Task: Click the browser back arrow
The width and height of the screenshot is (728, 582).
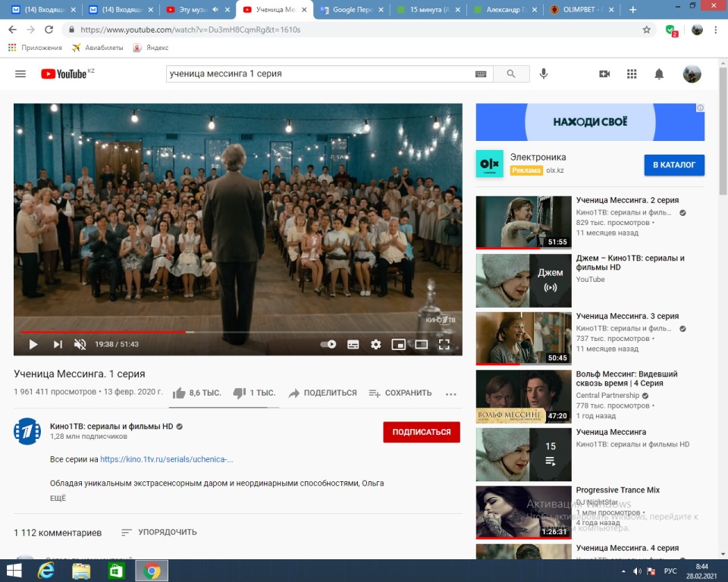Action: [13, 30]
